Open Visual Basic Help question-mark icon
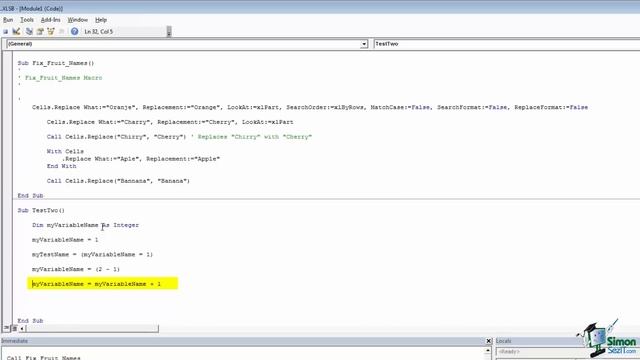Image resolution: width=640 pixels, height=360 pixels. point(74,31)
